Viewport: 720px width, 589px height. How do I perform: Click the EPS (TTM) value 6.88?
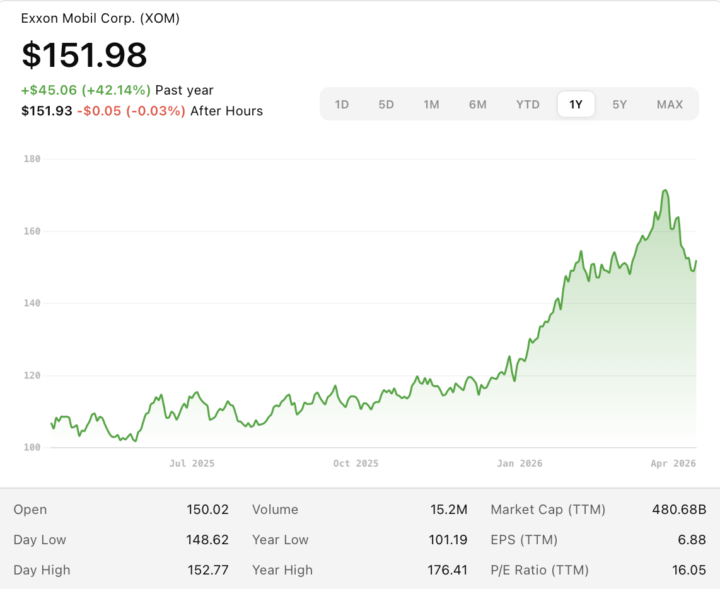(x=692, y=539)
